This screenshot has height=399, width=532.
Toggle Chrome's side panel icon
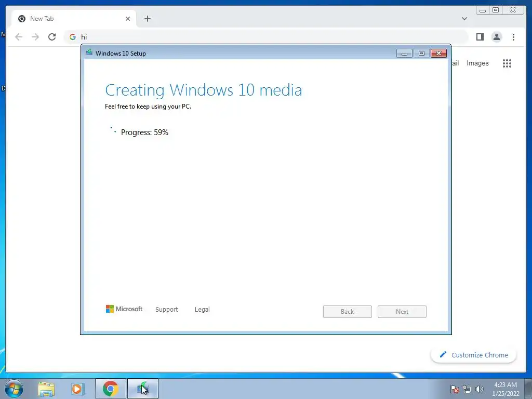point(480,37)
